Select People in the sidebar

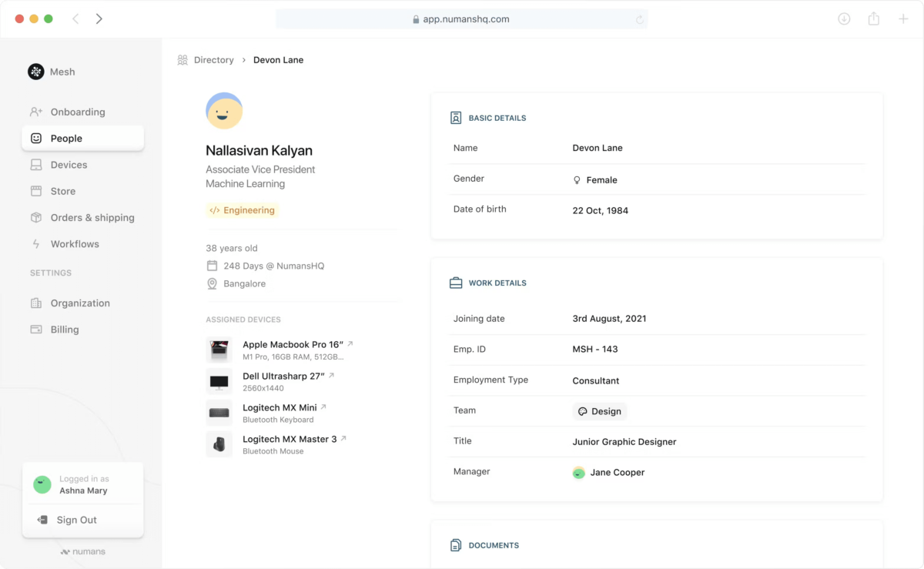pos(66,139)
